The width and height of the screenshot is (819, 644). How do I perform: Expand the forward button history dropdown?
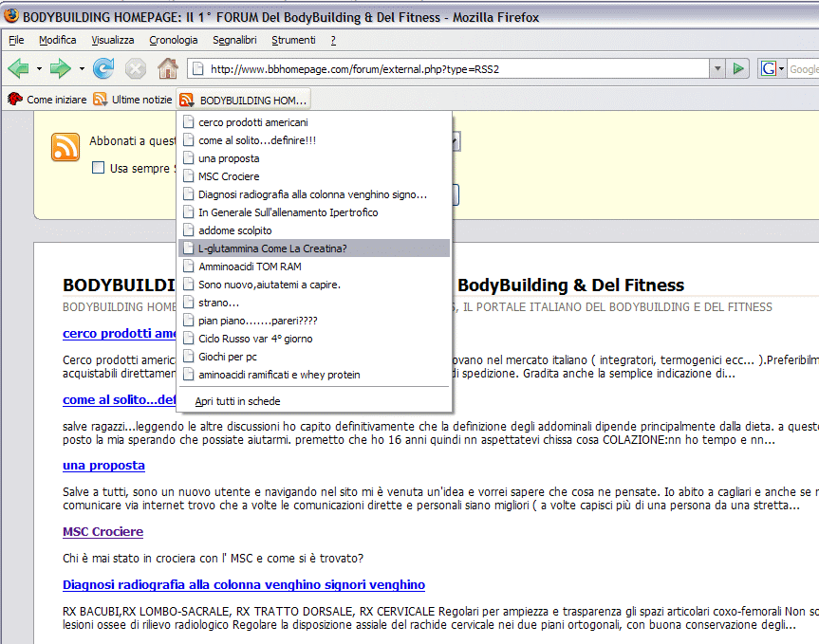[82, 68]
